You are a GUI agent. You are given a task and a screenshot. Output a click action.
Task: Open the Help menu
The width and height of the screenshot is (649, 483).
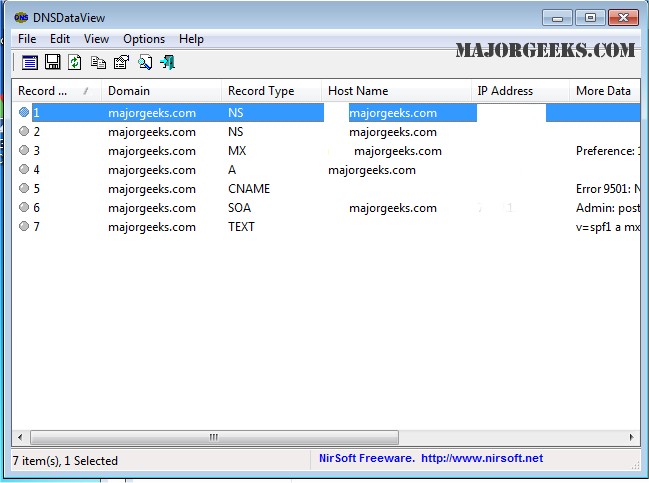(x=191, y=39)
